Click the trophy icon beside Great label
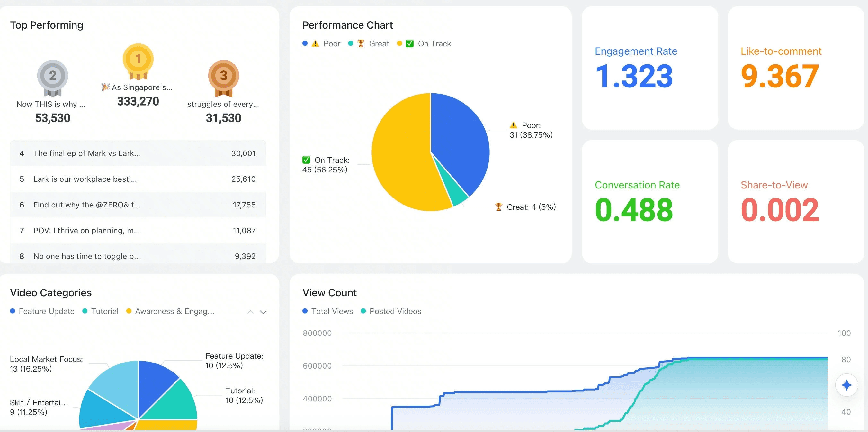The height and width of the screenshot is (432, 868). (x=498, y=207)
